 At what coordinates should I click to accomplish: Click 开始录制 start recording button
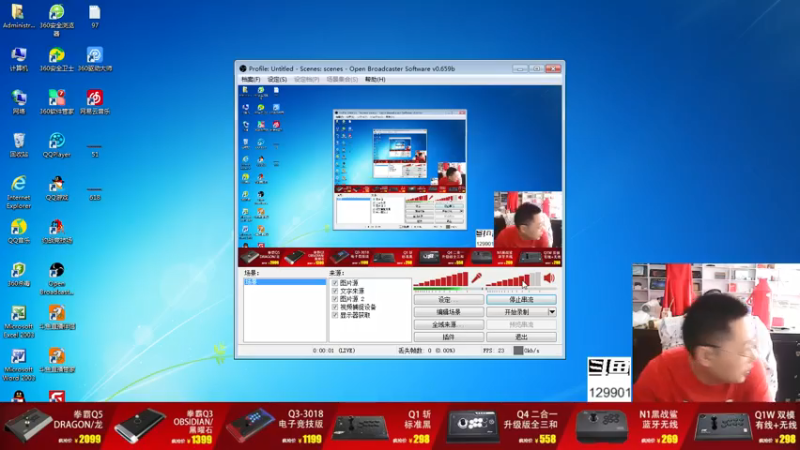(x=517, y=312)
